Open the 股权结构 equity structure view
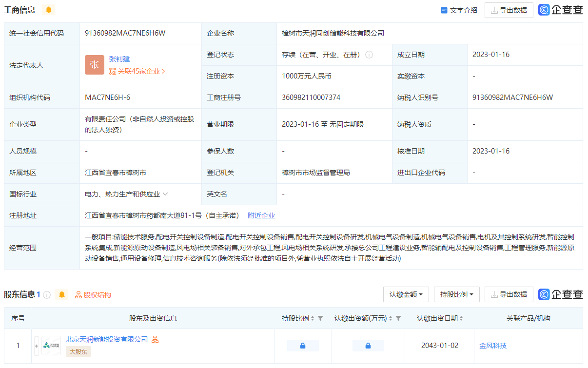The image size is (588, 368). click(x=93, y=295)
